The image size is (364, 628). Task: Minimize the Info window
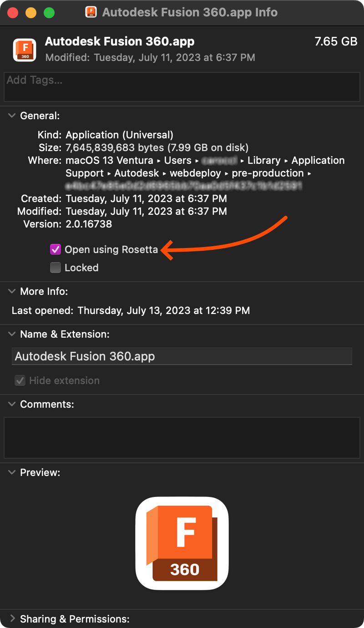[31, 12]
